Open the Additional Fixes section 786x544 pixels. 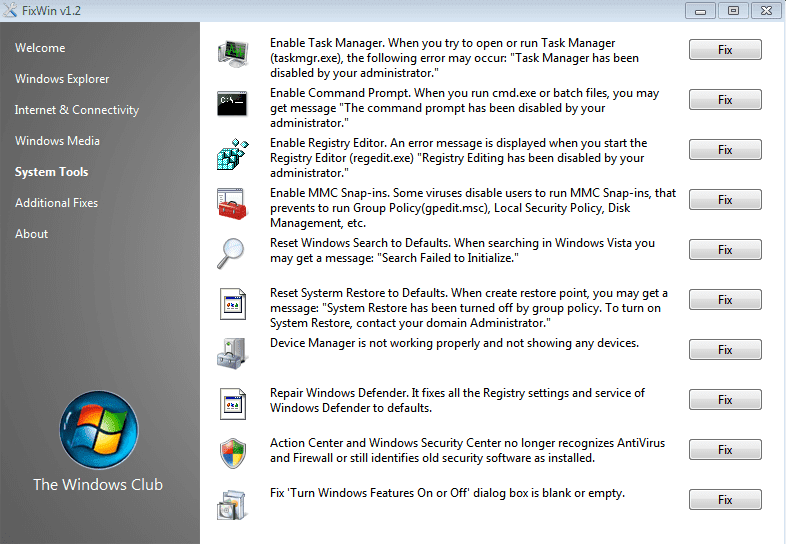coord(56,203)
